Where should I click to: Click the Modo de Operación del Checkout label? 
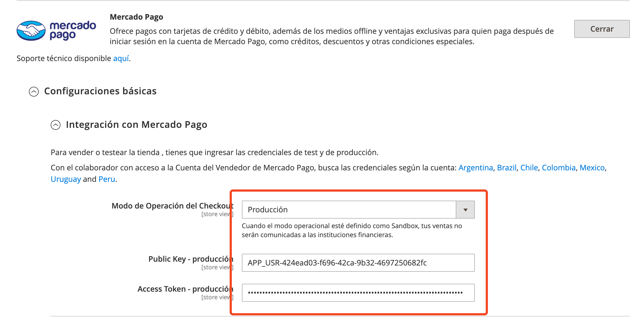click(172, 206)
